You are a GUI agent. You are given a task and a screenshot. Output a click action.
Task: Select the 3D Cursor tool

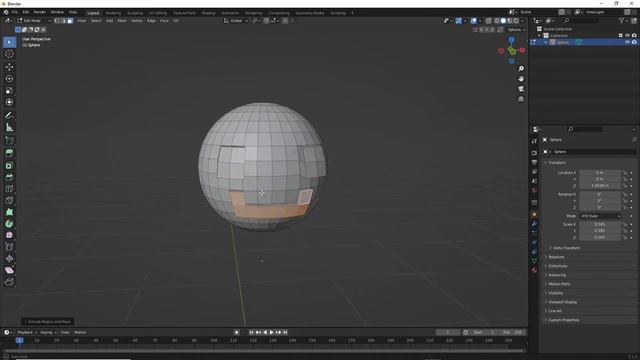pos(9,54)
